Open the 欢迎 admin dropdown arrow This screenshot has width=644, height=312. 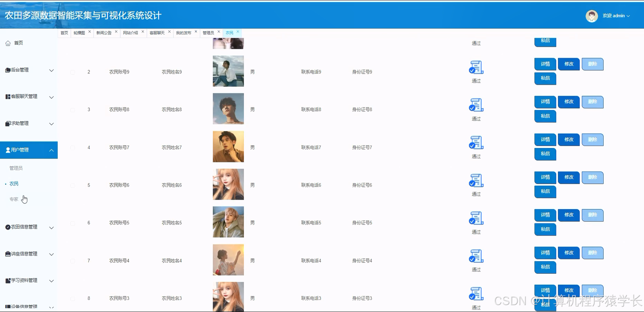(x=628, y=16)
